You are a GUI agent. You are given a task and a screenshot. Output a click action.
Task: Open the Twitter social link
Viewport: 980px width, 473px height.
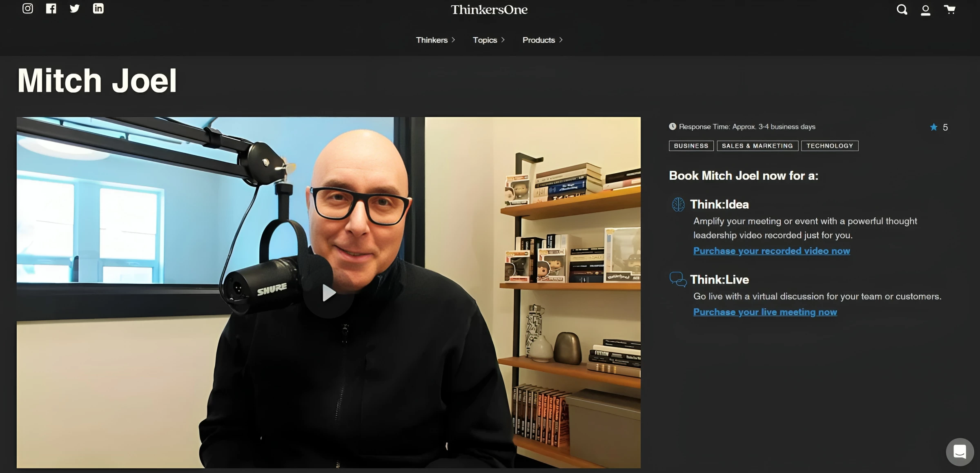pyautogui.click(x=74, y=9)
